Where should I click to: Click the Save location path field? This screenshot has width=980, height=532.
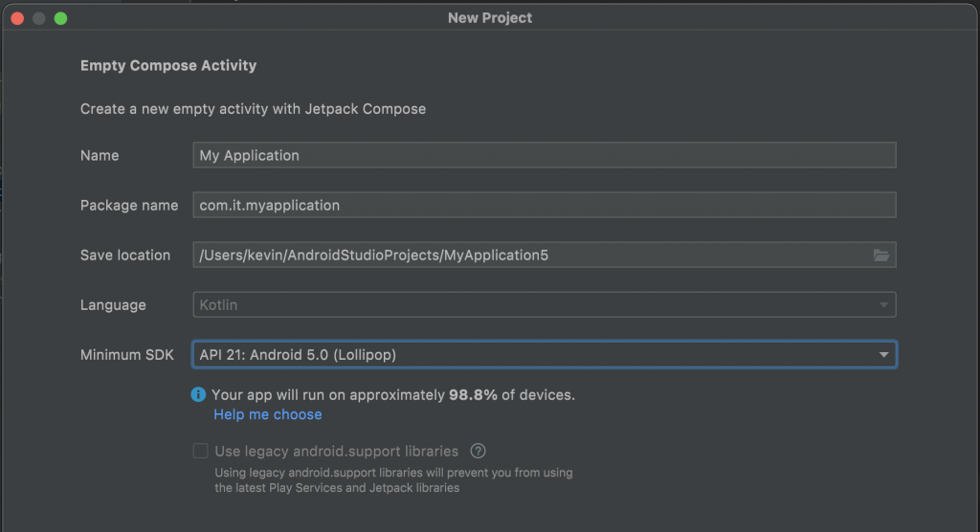pos(526,255)
